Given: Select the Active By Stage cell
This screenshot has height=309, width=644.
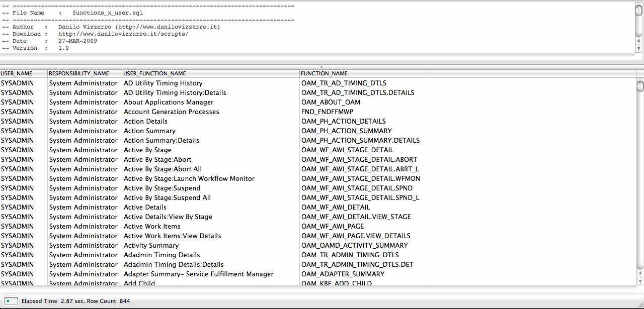Looking at the screenshot, I should [211, 150].
